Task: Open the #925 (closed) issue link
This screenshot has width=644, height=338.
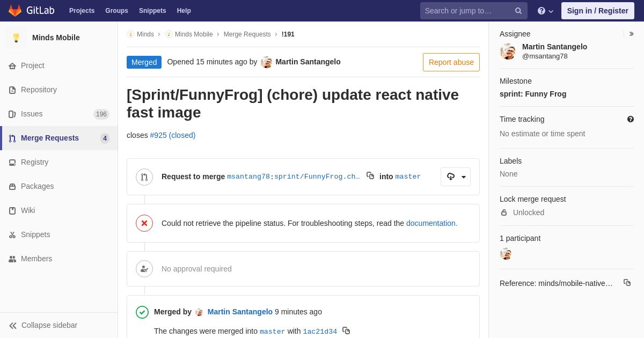Action: [x=173, y=135]
